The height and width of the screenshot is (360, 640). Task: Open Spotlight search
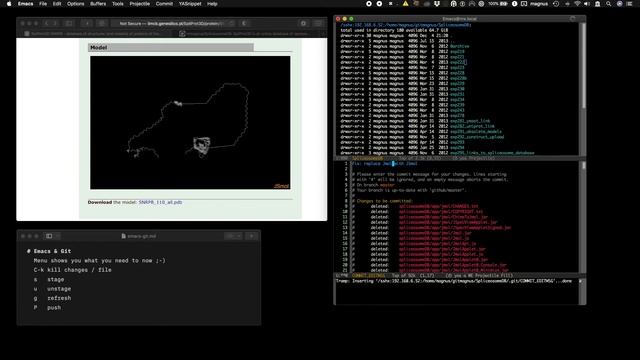click(x=609, y=4)
